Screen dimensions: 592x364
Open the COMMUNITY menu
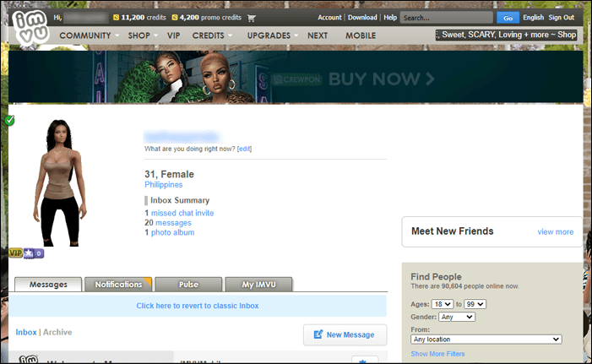pyautogui.click(x=85, y=35)
